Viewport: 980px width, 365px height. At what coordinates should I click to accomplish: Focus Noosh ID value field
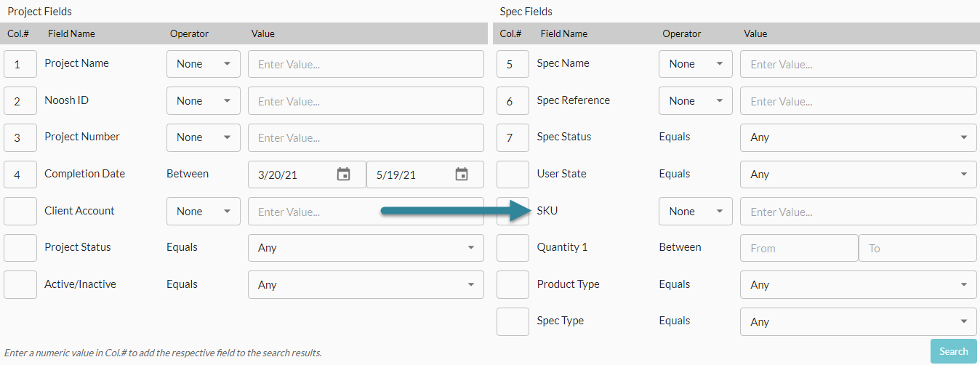[x=366, y=101]
